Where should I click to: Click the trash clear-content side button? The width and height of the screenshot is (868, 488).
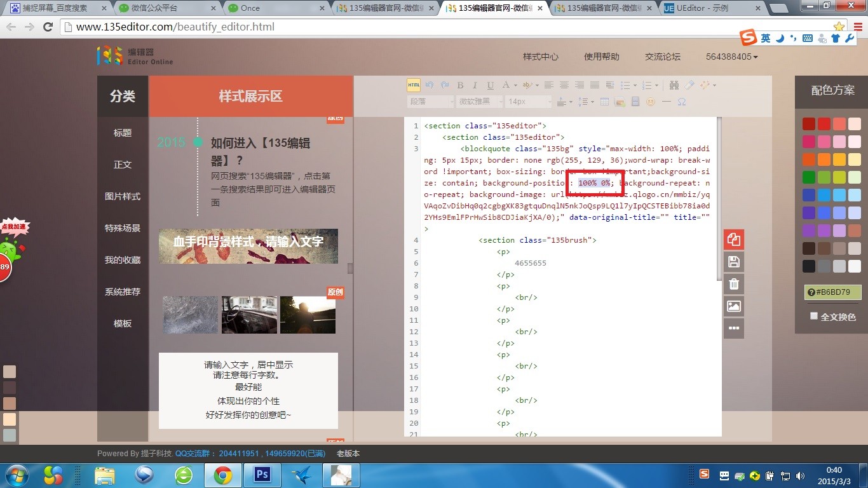[x=733, y=284]
